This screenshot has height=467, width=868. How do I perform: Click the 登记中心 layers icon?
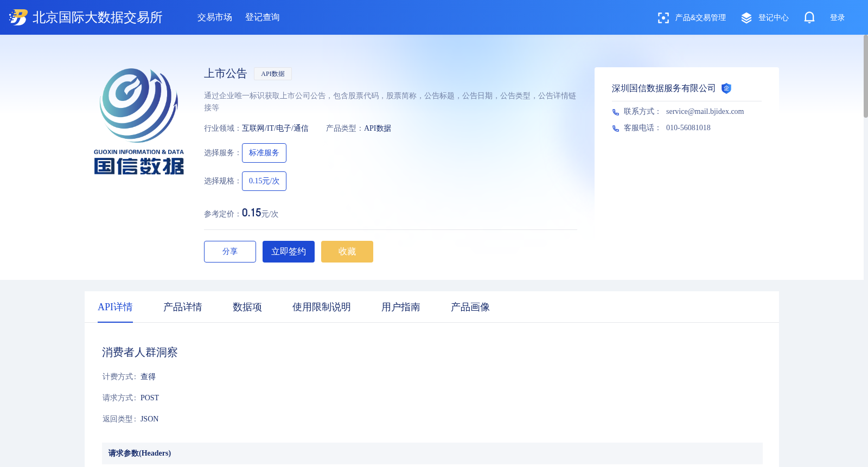746,18
